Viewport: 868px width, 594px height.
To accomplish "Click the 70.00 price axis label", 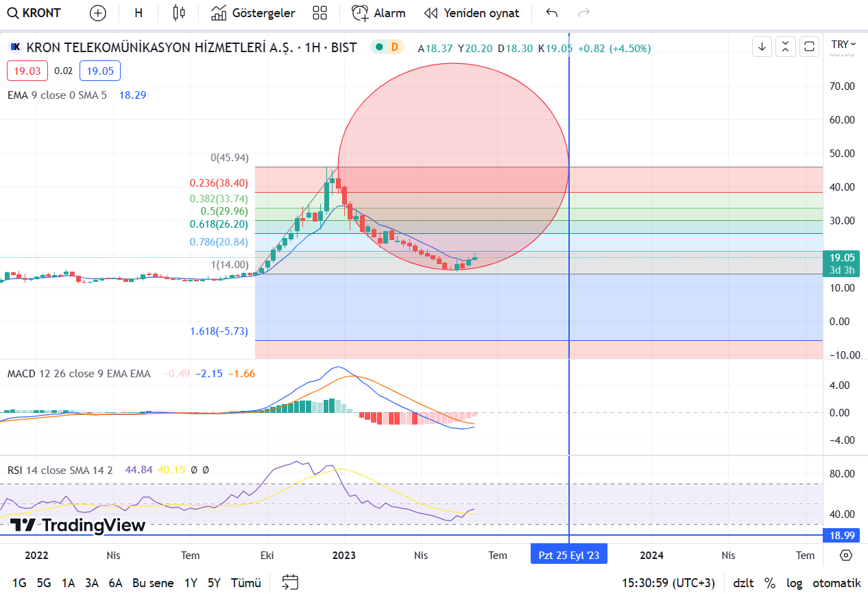I will 841,86.
